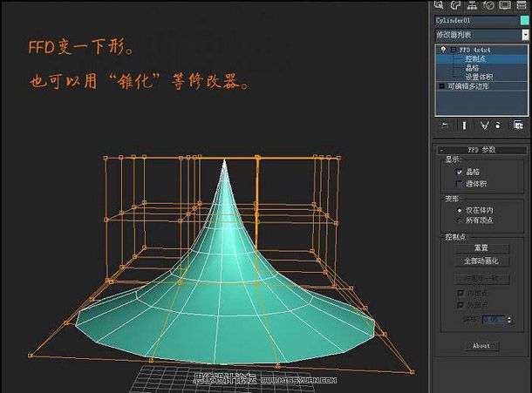Select the 晶格 sub-object level
This screenshot has height=393, width=532.
[473, 68]
